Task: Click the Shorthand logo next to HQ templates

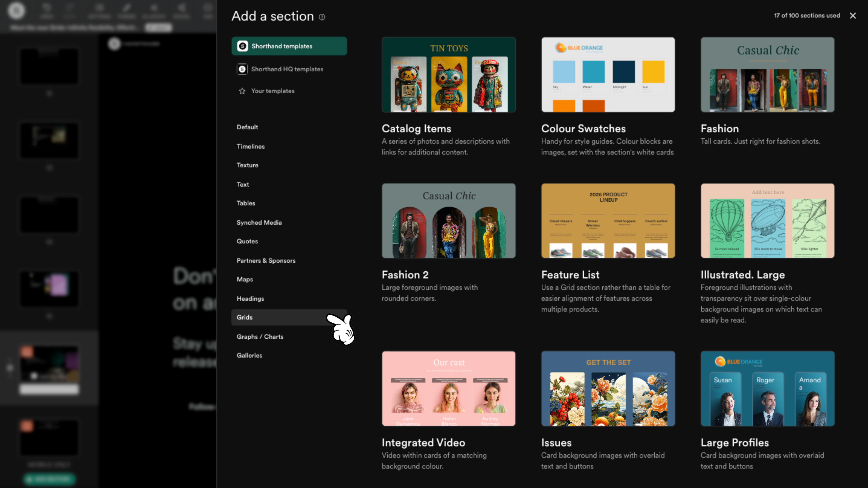Action: point(242,69)
